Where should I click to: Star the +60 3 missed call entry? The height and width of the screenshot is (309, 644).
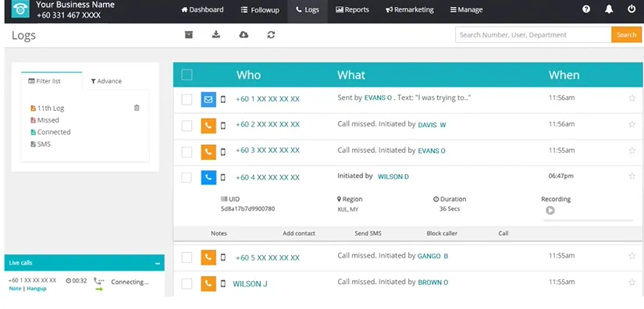click(x=632, y=151)
